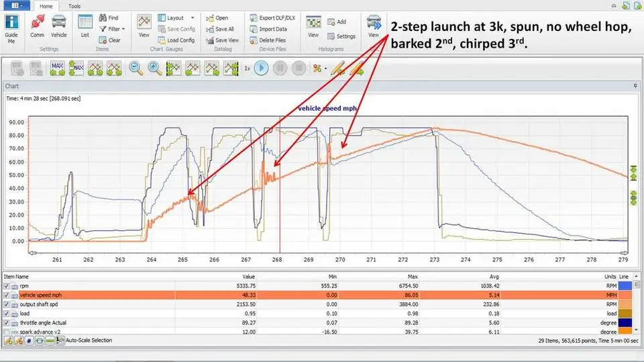644x362 pixels.
Task: Zoom out the chart
Action: point(136,68)
